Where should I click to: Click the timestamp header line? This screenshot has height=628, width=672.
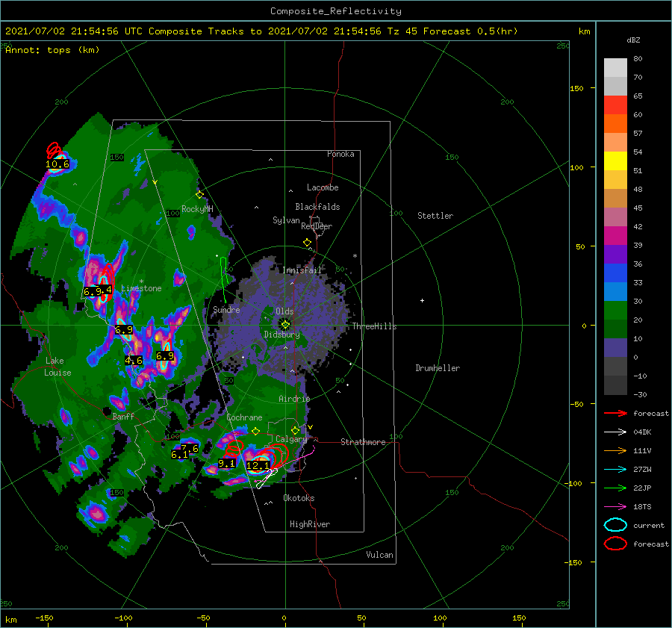[261, 31]
